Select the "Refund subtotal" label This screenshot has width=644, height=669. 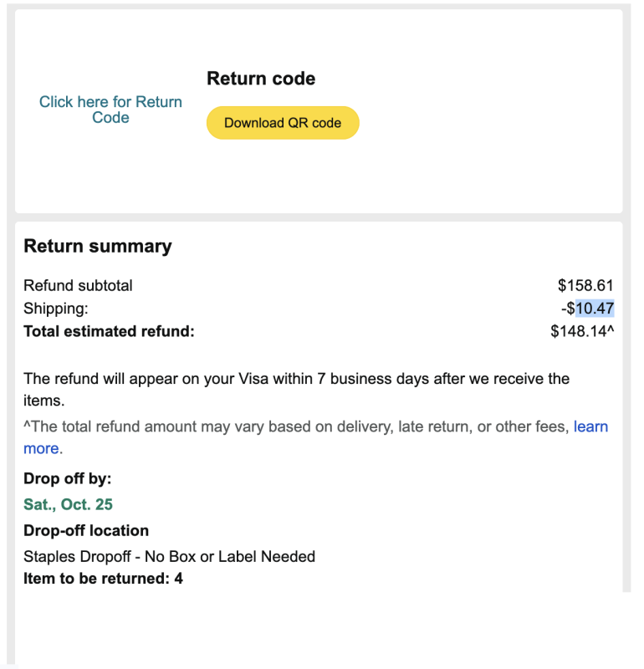(78, 285)
